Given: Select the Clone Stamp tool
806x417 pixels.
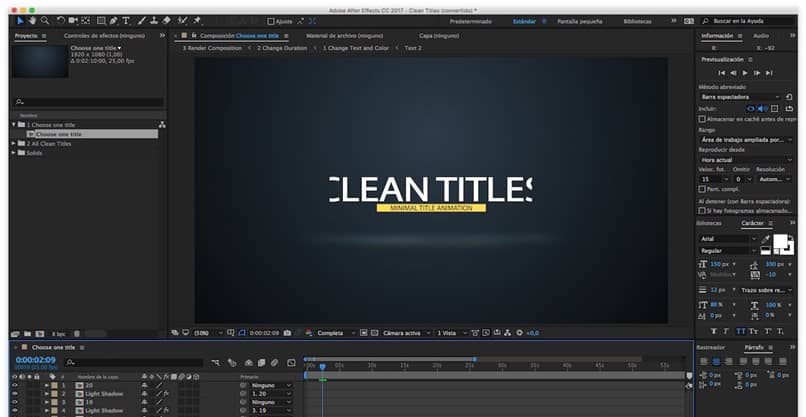Looking at the screenshot, I should tap(154, 21).
